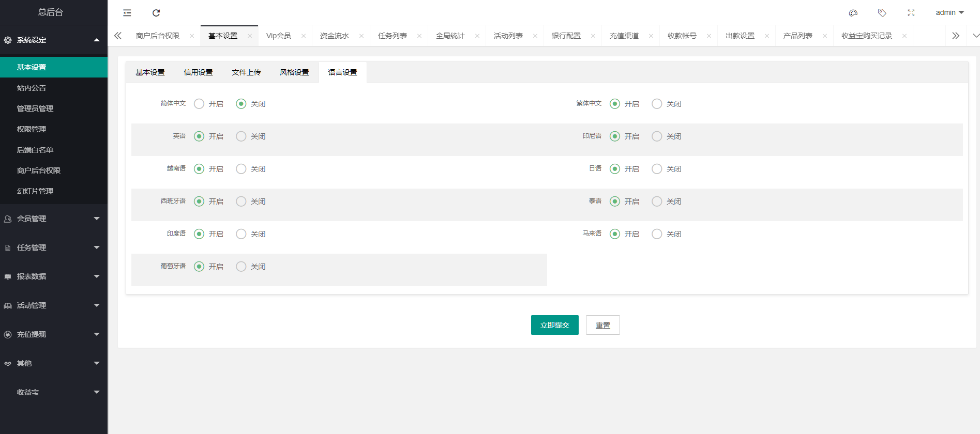Open the theme palette icon
This screenshot has width=980, height=434.
coord(853,13)
